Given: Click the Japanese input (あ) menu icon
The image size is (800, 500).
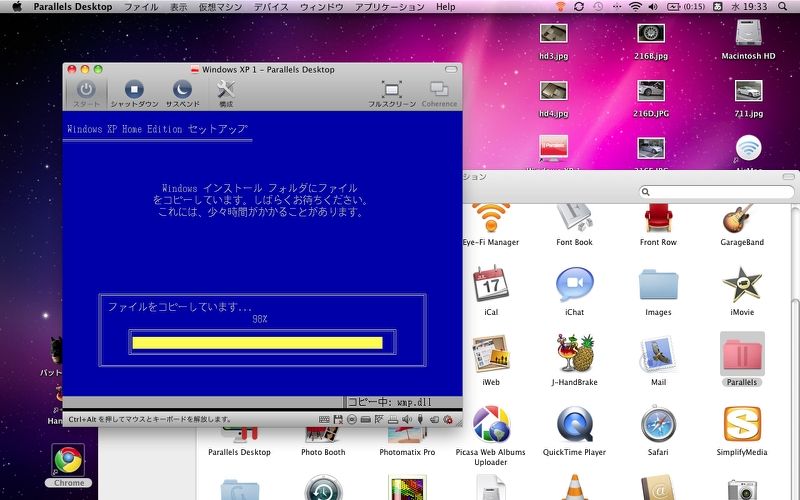Looking at the screenshot, I should 717,7.
